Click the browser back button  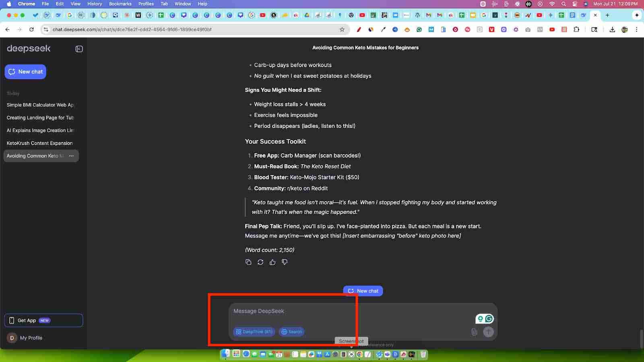(x=8, y=29)
